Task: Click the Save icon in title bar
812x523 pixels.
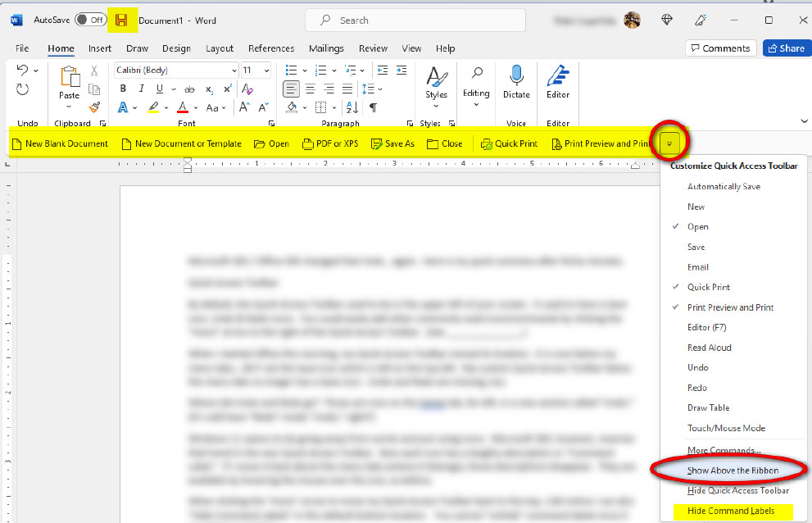Action: point(122,20)
